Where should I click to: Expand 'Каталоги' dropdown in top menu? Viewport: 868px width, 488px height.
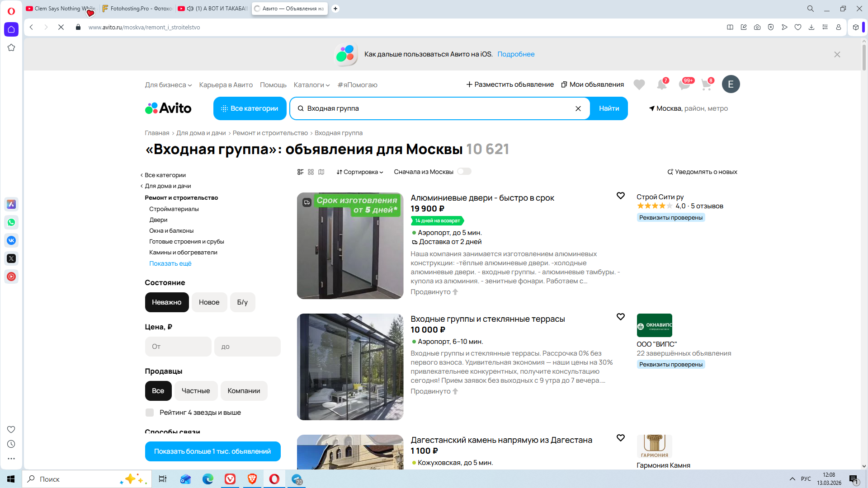311,85
